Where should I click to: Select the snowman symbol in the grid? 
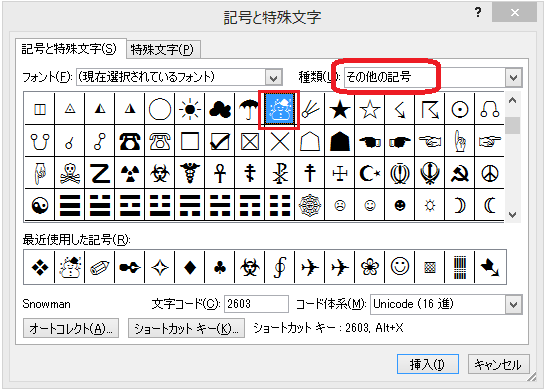[x=279, y=109]
